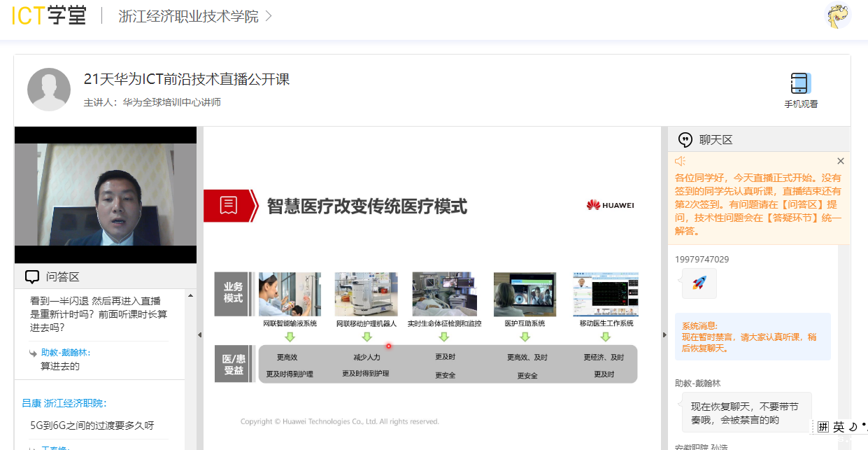This screenshot has height=450, width=868.
Task: Collapse the left panel with arrow handle
Action: 199,335
